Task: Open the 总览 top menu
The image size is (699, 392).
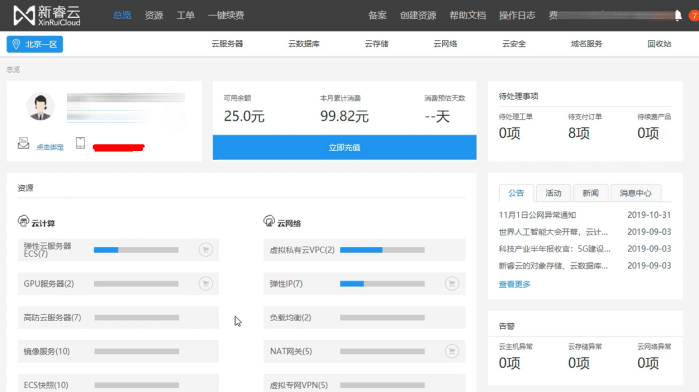Action: coord(122,15)
